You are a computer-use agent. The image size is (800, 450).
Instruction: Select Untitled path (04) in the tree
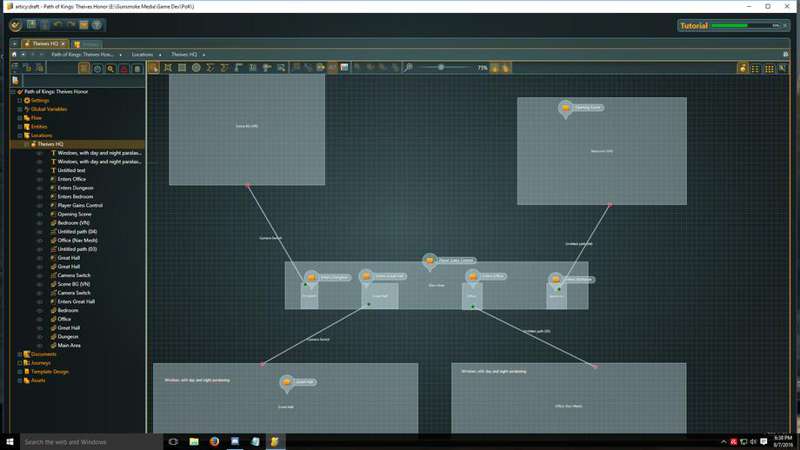77,232
